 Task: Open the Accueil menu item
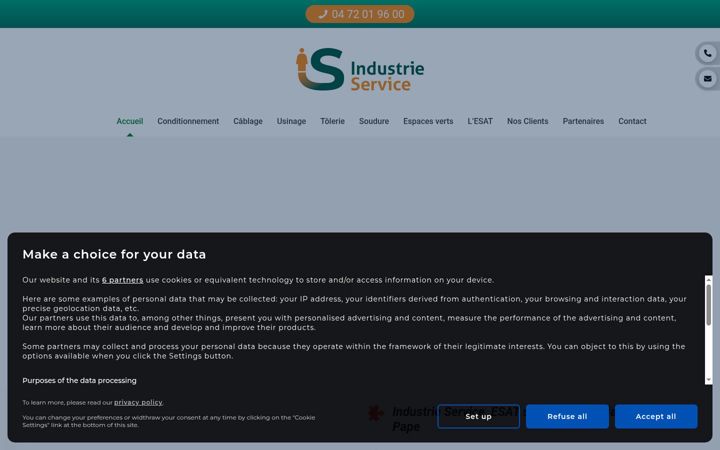click(x=129, y=121)
